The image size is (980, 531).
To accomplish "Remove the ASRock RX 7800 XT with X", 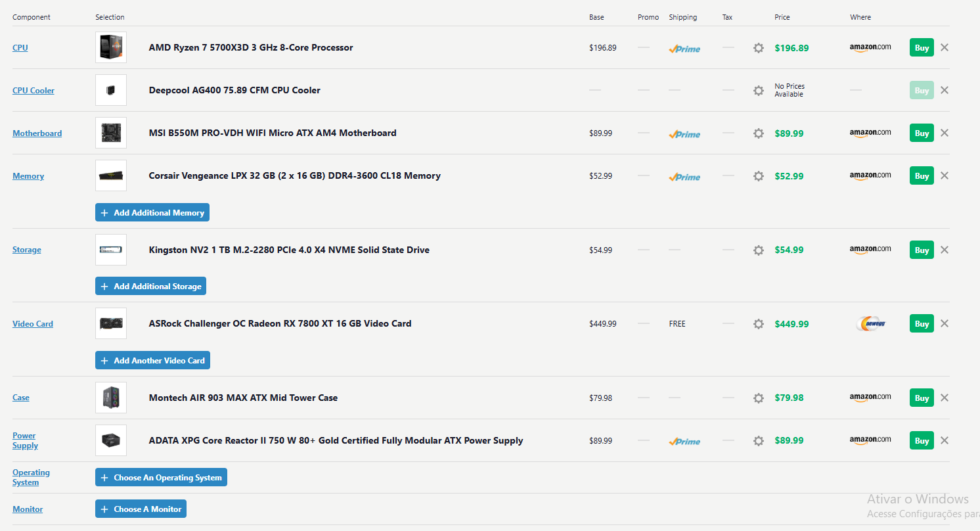I will (945, 323).
